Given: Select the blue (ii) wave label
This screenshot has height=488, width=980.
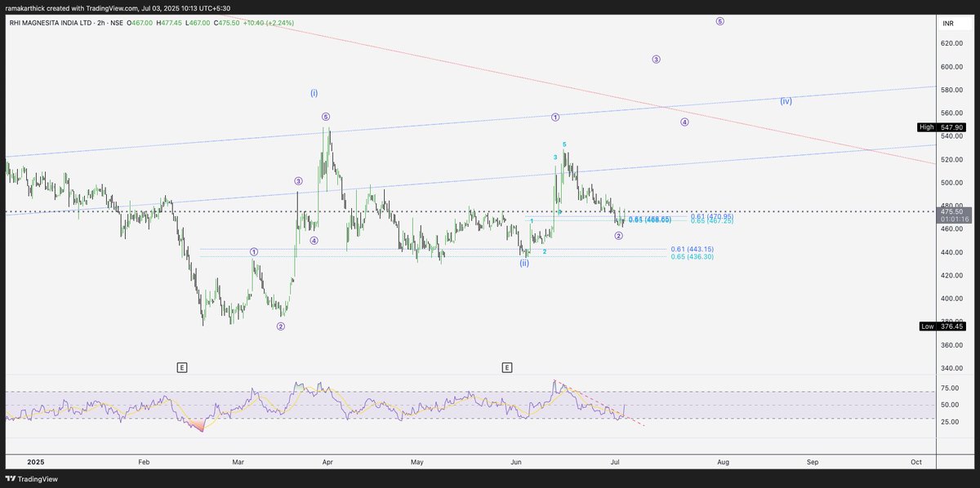Looking at the screenshot, I should (524, 263).
